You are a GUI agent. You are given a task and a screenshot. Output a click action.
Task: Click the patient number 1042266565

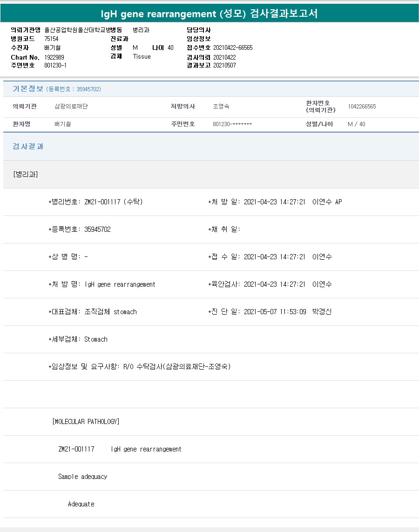362,107
